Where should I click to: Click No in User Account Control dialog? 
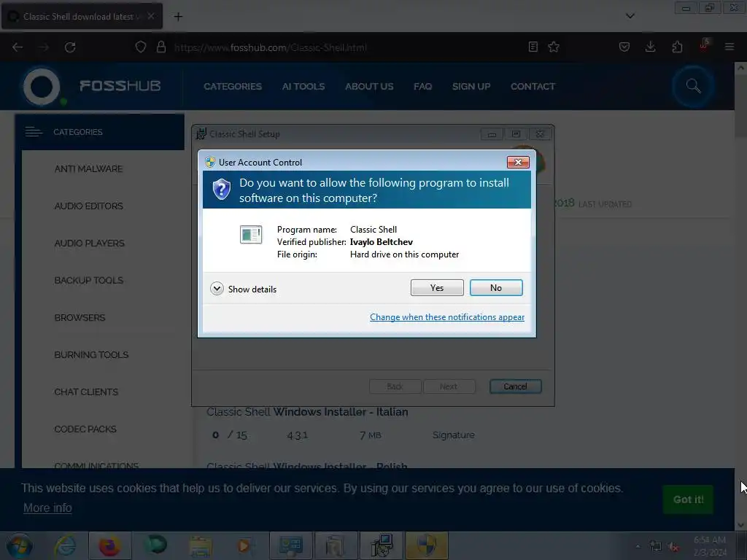click(x=496, y=287)
